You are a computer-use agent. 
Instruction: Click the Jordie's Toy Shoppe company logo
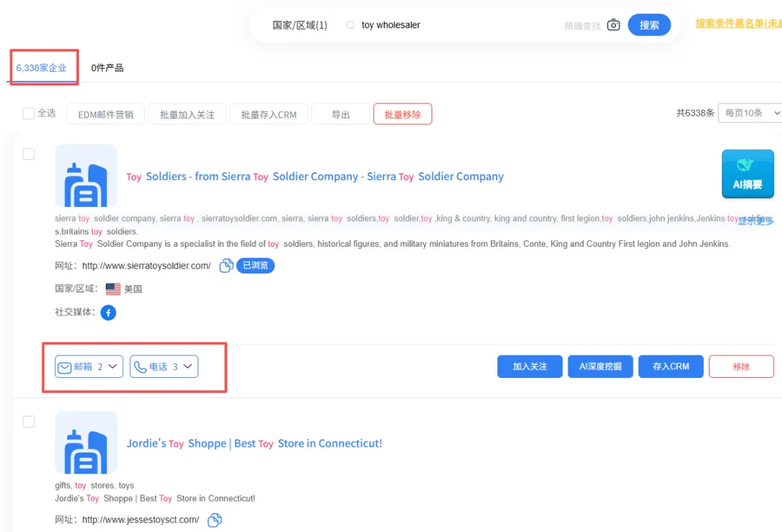click(86, 443)
